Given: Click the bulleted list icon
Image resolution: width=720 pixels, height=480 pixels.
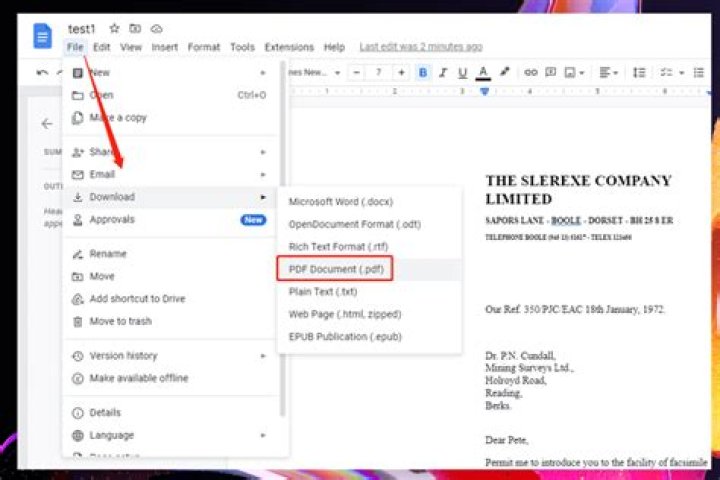Looking at the screenshot, I should [699, 73].
